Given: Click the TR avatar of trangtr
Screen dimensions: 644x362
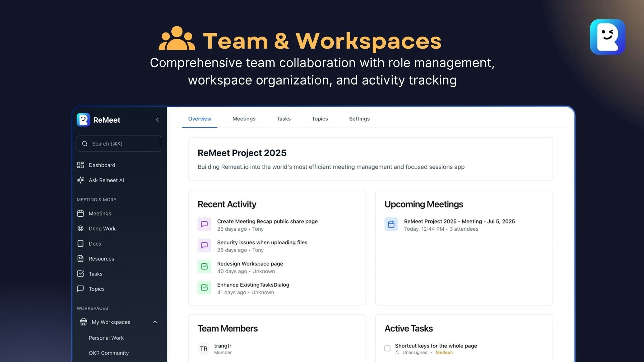Looking at the screenshot, I should pos(204,349).
